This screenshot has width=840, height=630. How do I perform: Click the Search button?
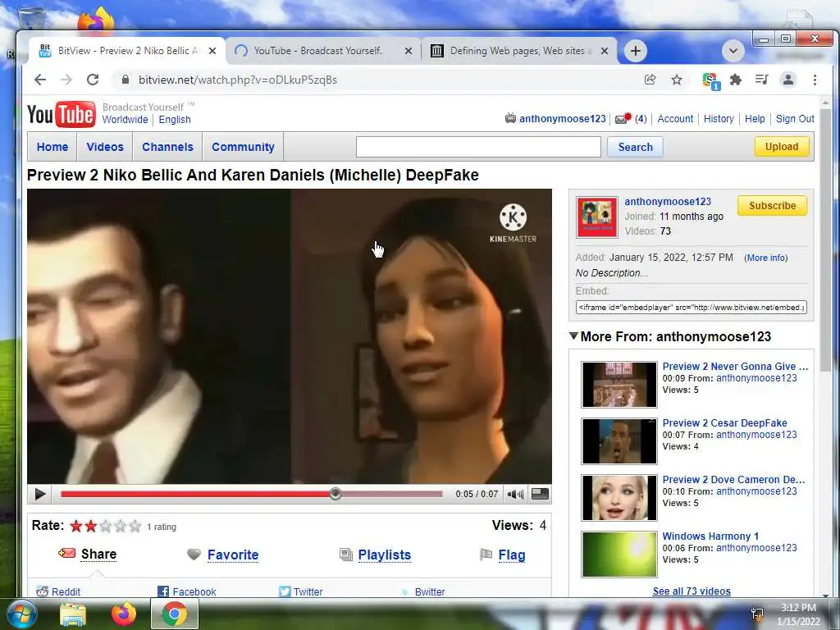636,147
